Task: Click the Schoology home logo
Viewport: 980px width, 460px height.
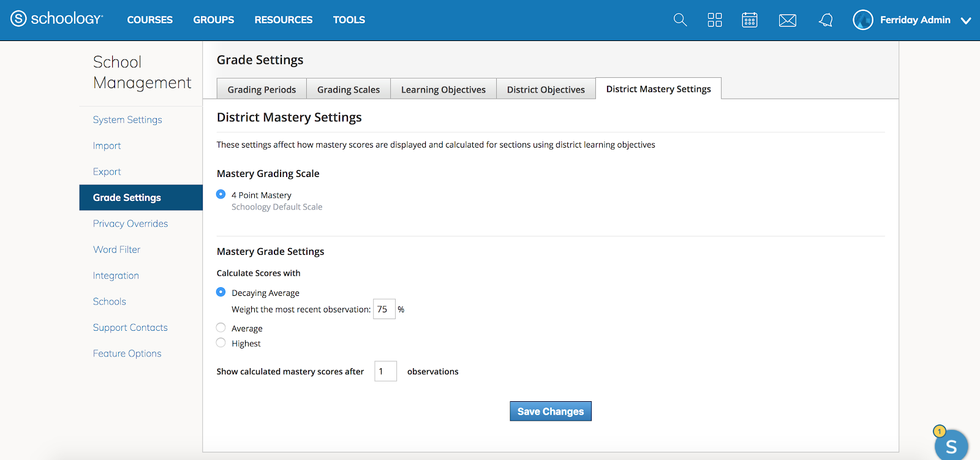Action: 56,19
